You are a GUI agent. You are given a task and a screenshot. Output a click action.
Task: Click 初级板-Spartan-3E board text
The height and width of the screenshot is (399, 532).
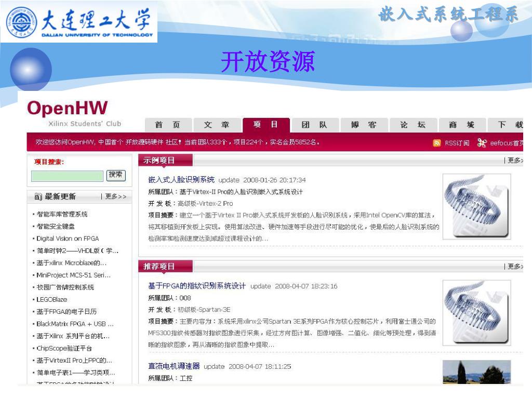[204, 310]
